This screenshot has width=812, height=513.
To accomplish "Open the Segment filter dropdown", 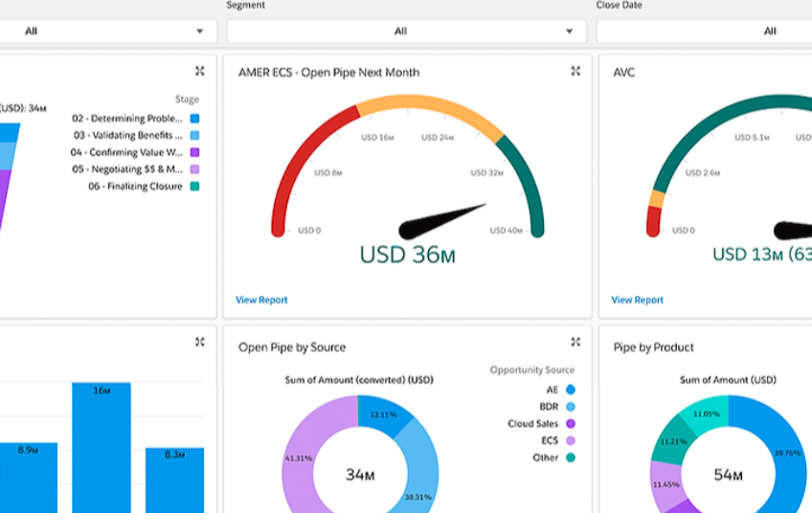I will coord(407,31).
